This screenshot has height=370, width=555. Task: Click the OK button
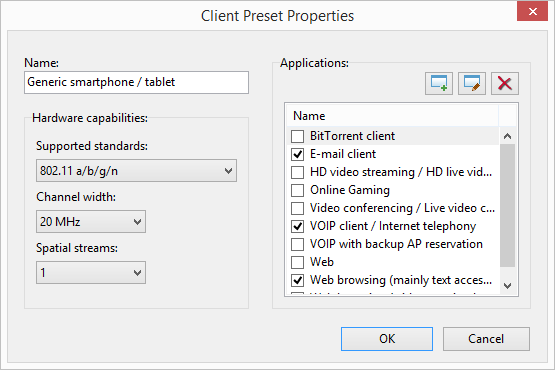tap(387, 339)
